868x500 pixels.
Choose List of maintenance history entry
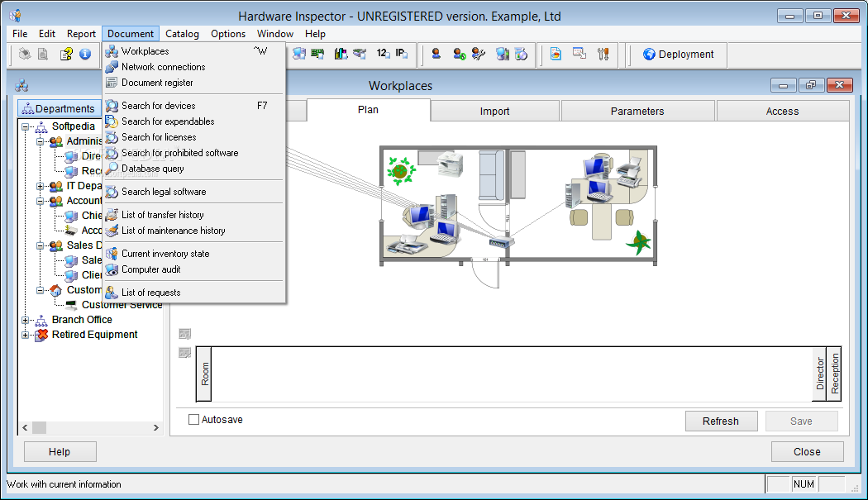(193, 231)
